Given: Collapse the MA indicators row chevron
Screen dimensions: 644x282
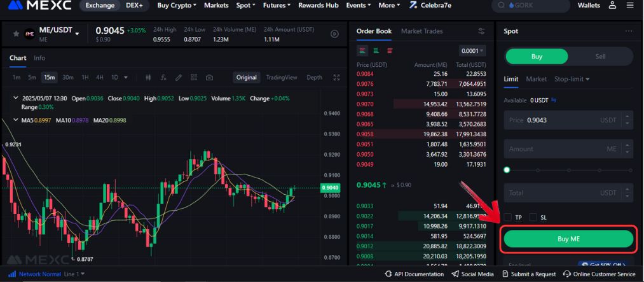Looking at the screenshot, I should pyautogui.click(x=16, y=120).
